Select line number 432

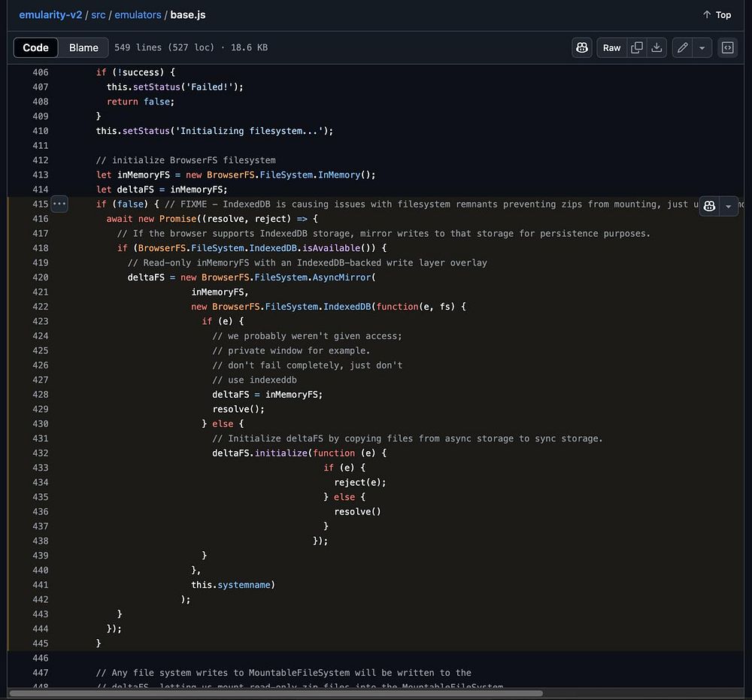click(x=41, y=453)
